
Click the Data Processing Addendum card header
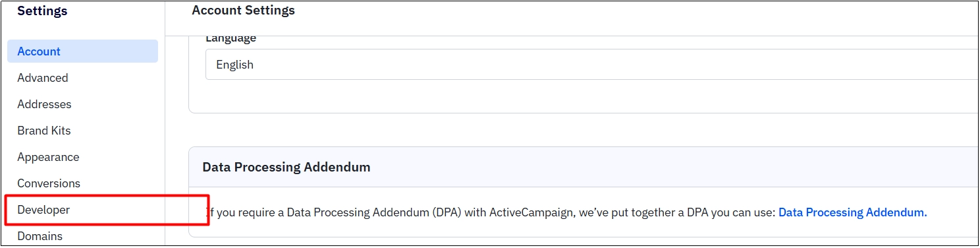tap(583, 167)
